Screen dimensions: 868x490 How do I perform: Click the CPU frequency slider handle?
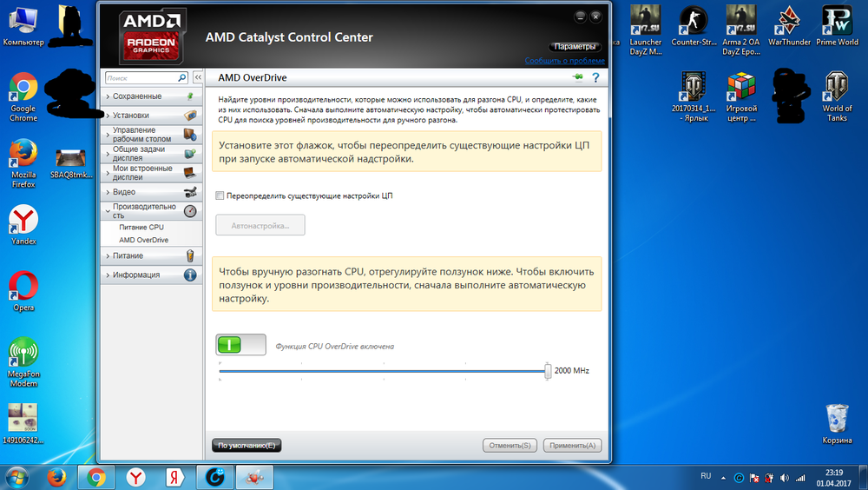pos(548,371)
